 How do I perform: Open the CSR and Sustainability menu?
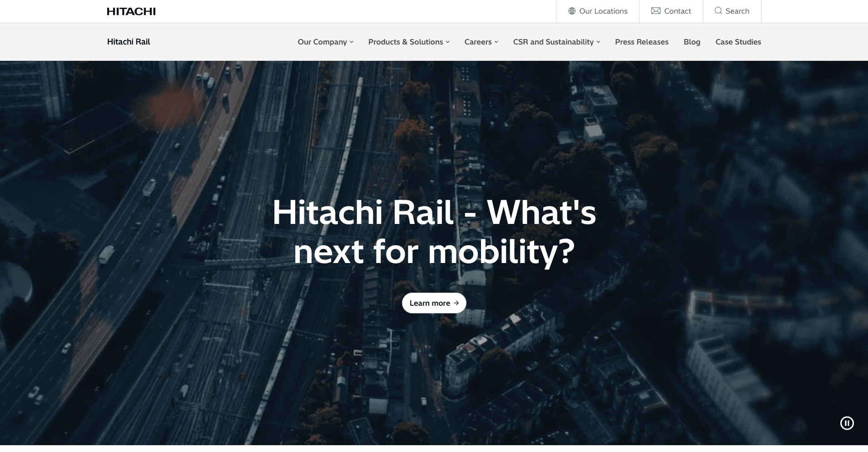click(x=553, y=42)
